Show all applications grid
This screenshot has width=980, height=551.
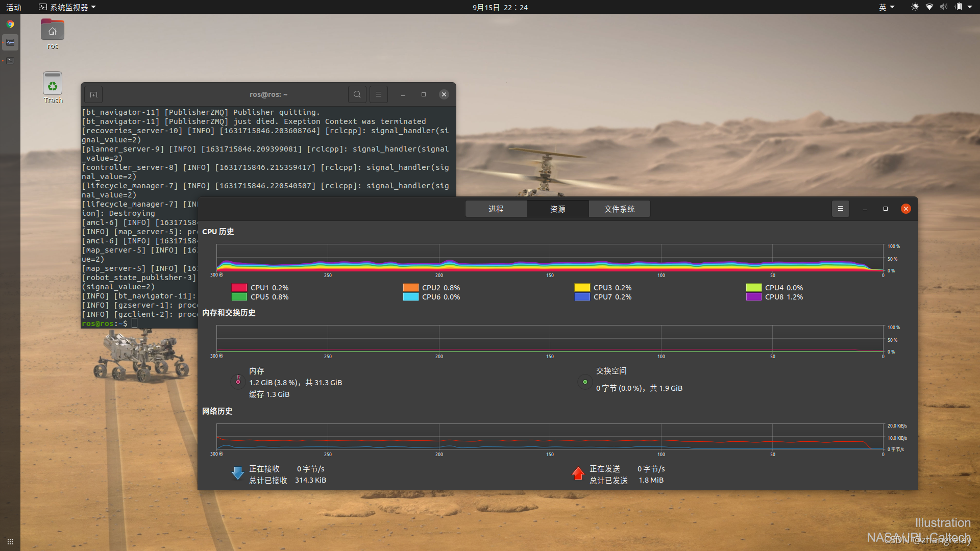10,541
